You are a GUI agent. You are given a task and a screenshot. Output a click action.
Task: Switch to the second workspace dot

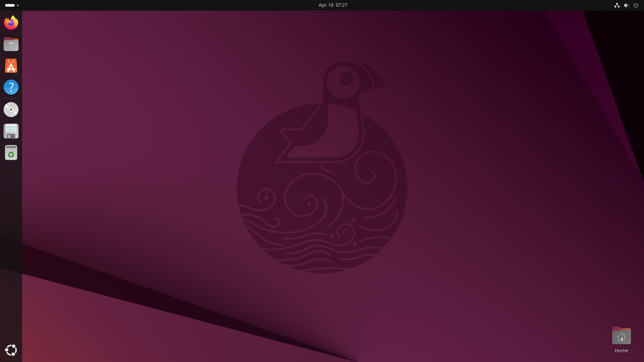tap(18, 5)
